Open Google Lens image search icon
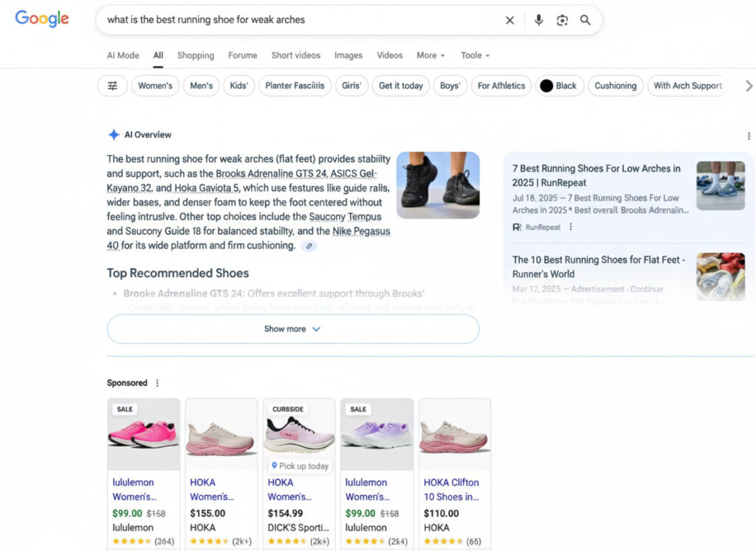The width and height of the screenshot is (756, 551). pos(562,21)
